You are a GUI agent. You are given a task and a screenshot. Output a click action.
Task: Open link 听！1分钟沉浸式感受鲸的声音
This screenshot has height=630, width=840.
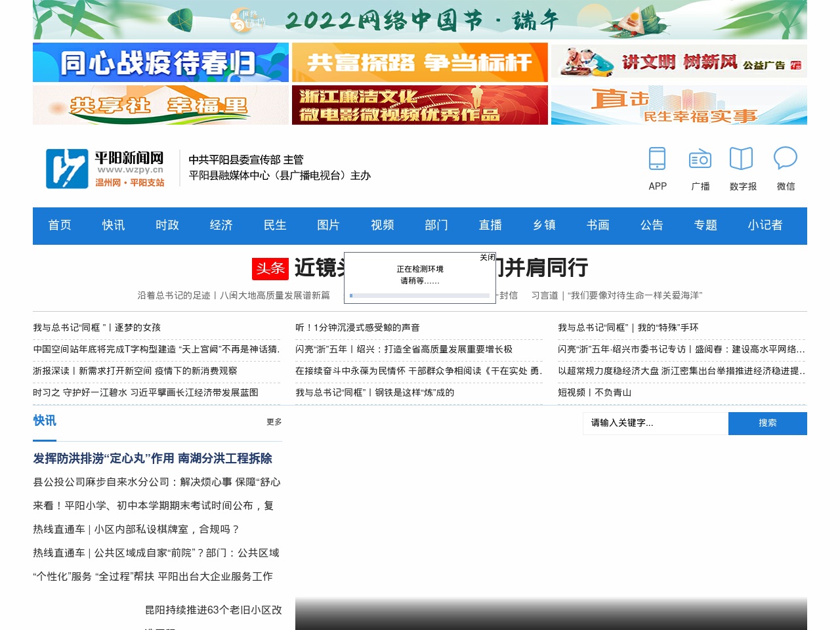tap(358, 327)
